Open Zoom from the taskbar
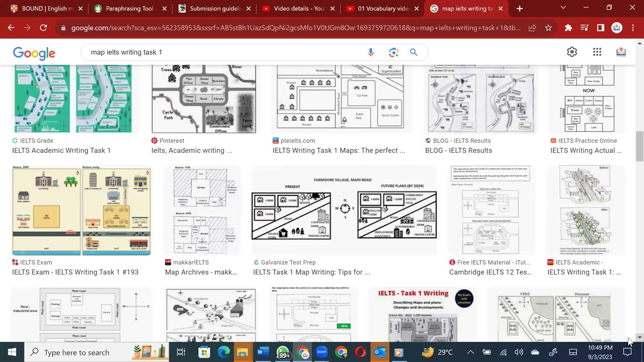Viewport: 644px width, 362px height. point(321,352)
